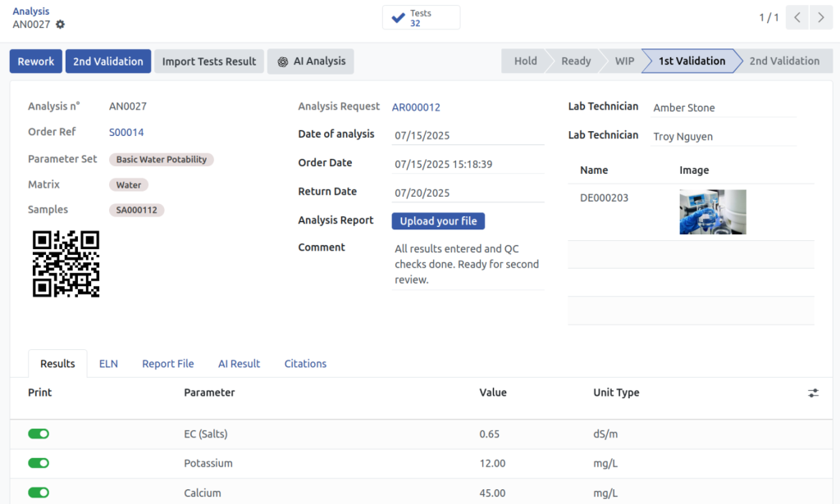
Task: Toggle Print off for Potassium
Action: 38,463
